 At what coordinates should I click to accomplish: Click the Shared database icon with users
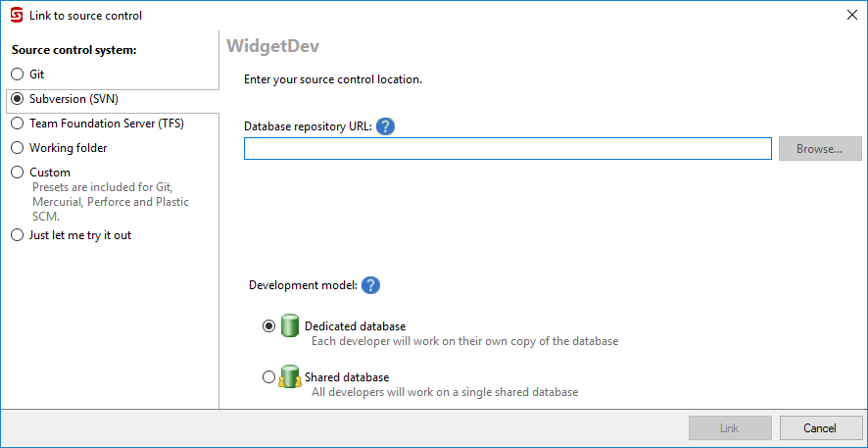[289, 376]
